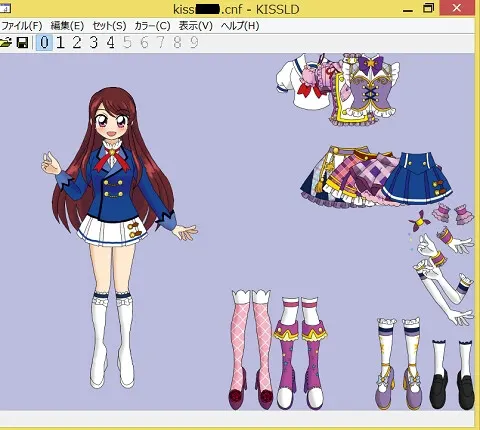Image resolution: width=480 pixels, height=430 pixels.
Task: Click the open file folder icon
Action: click(x=5, y=43)
